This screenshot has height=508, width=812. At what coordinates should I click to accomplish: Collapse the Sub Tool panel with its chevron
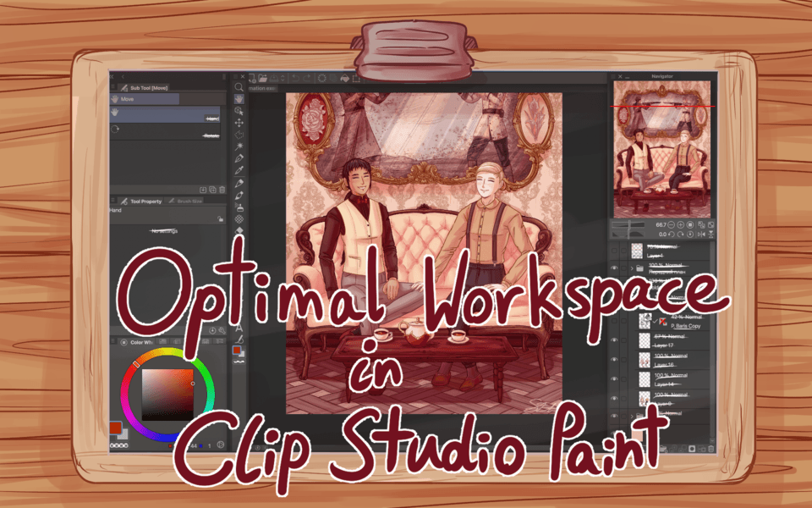point(123,76)
